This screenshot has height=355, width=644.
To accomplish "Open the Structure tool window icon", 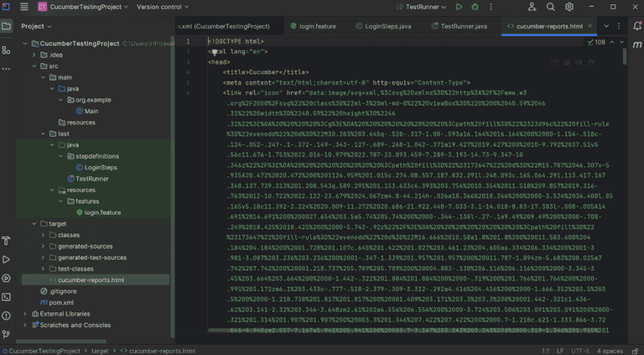I will pyautogui.click(x=6, y=50).
